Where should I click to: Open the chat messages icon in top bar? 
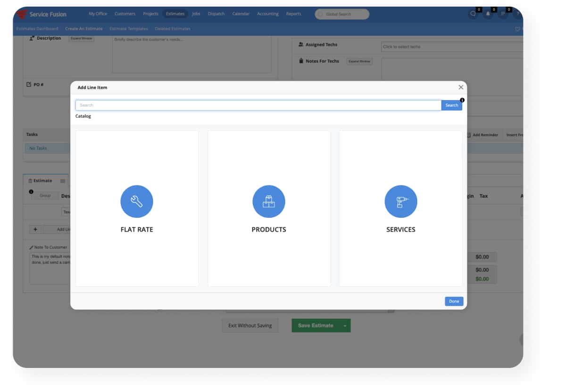pyautogui.click(x=473, y=14)
